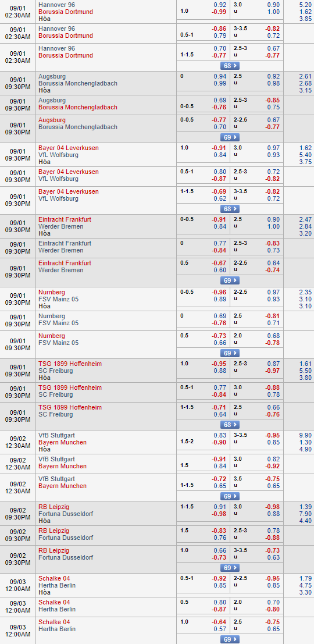Expand the 69 button under Nurnberg match
Screen dimensions: 314x644
point(230,353)
